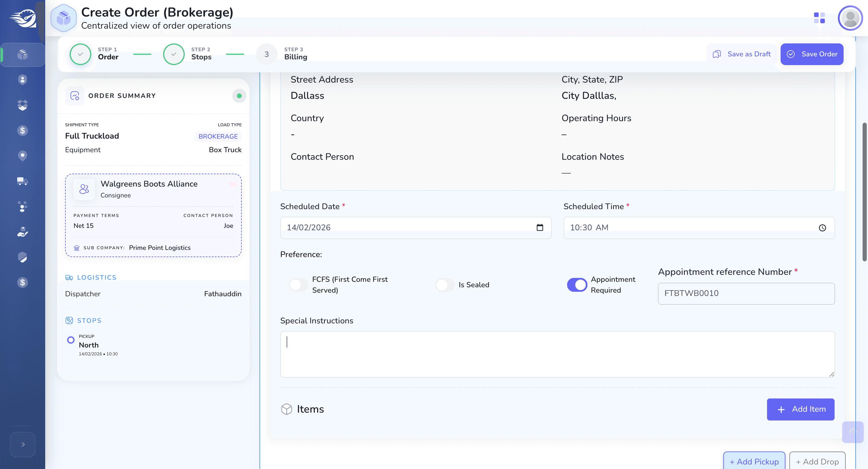868x469 pixels.
Task: Click the Scheduled Time value 10:30 AM
Action: pos(589,228)
